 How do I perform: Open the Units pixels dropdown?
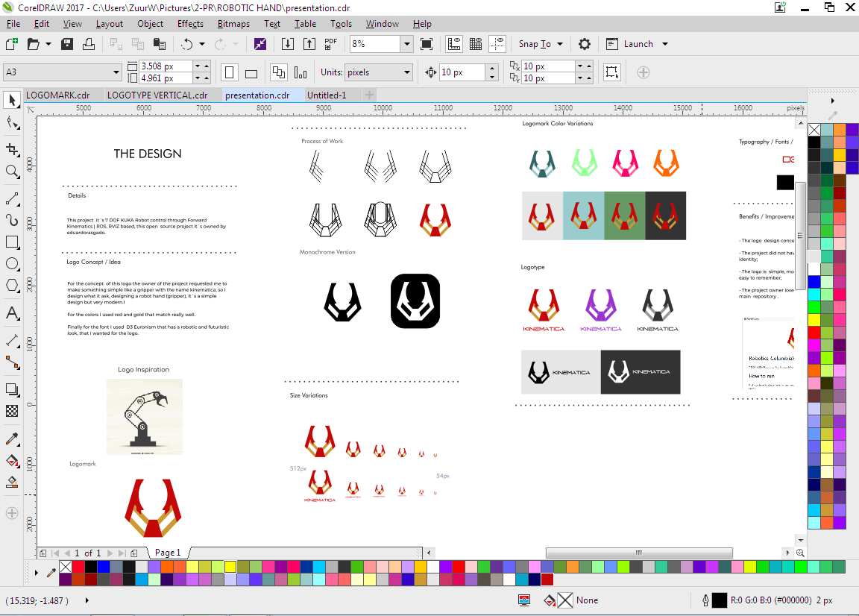[407, 72]
